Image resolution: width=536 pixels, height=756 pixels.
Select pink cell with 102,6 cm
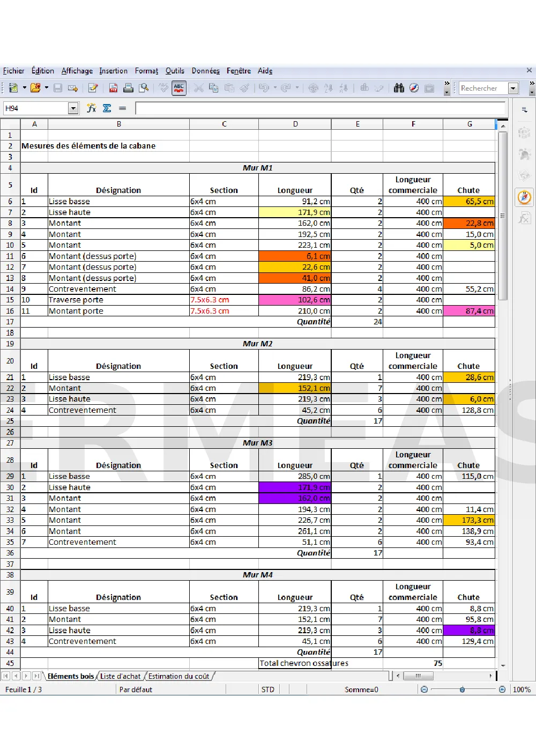(295, 300)
